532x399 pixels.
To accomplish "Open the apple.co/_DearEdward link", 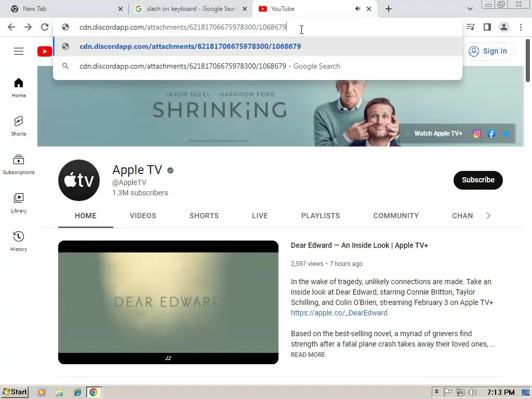I will pyautogui.click(x=339, y=313).
